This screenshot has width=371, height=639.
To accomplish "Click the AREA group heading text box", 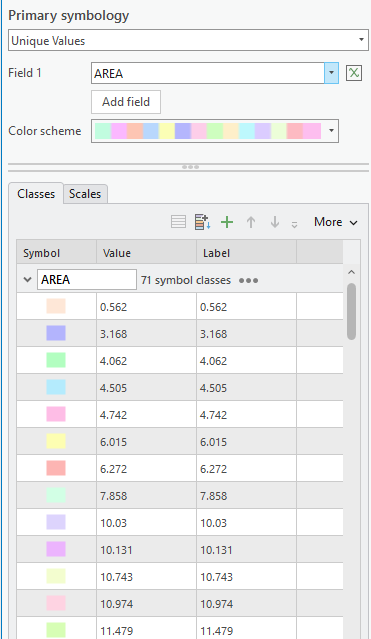I will [87, 280].
